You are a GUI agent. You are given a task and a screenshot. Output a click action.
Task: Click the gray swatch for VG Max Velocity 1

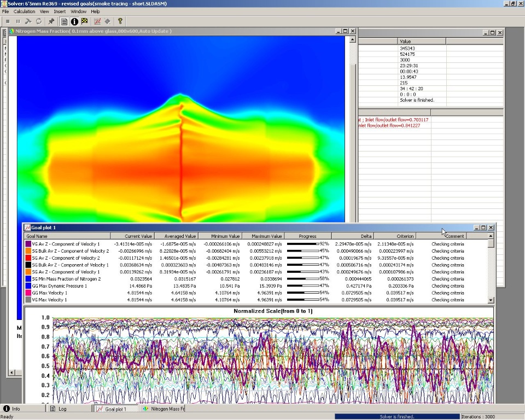(28, 300)
